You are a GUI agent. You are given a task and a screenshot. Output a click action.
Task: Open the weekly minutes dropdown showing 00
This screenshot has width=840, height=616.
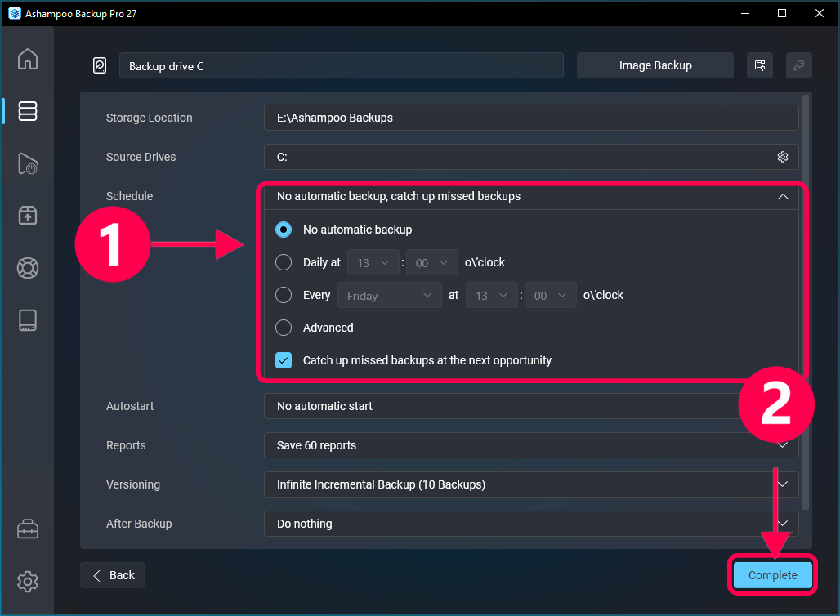pos(550,296)
